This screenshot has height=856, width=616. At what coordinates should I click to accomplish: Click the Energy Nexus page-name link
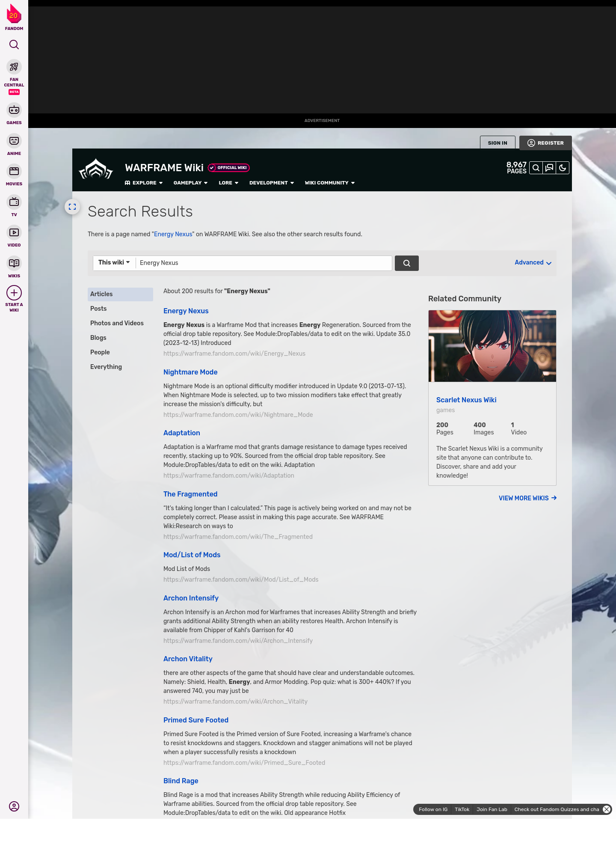173,234
